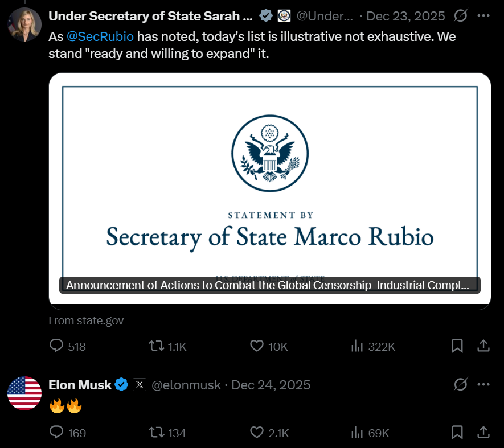Reply to Elon Musk's fire emoji post
Image resolution: width=504 pixels, height=448 pixels.
(57, 433)
